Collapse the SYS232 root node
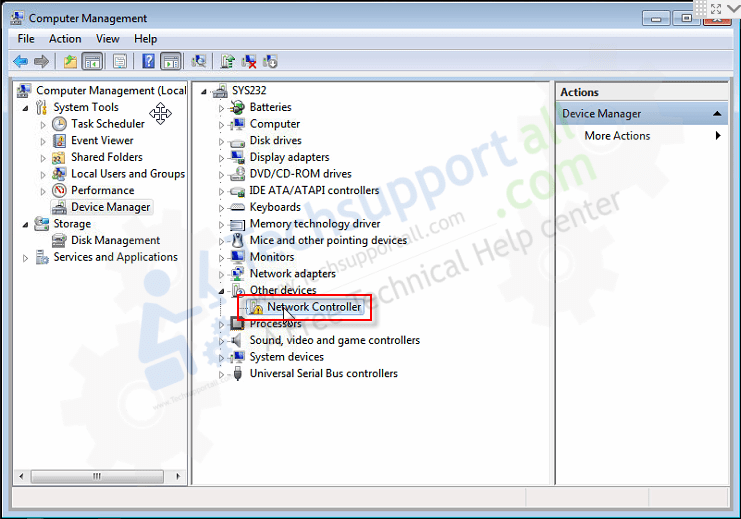The height and width of the screenshot is (519, 741). pyautogui.click(x=204, y=91)
